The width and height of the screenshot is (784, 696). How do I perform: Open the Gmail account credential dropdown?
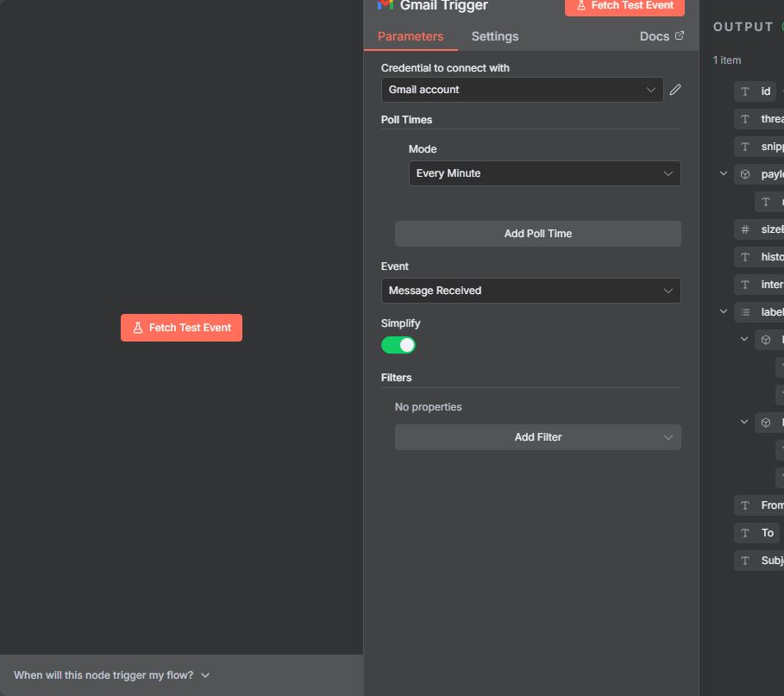coord(522,90)
